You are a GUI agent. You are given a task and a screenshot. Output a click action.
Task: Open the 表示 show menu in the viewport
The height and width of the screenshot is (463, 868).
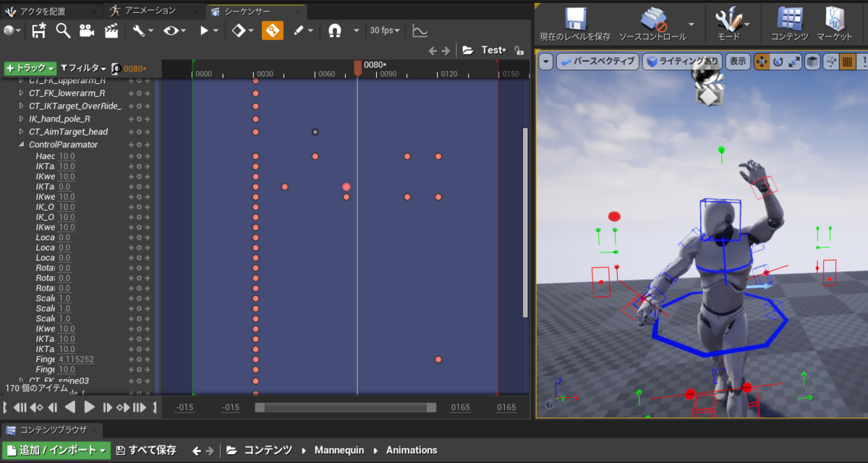click(x=737, y=61)
